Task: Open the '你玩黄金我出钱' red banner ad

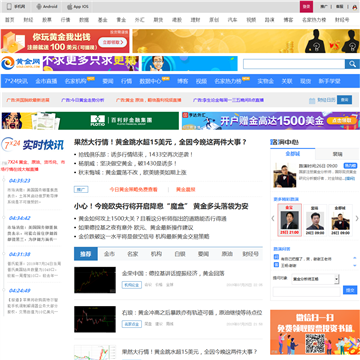Action: coord(65,41)
